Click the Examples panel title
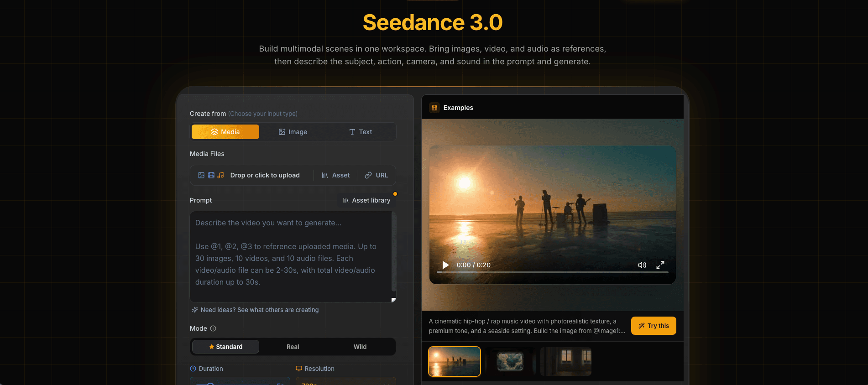The image size is (868, 385). coord(458,108)
